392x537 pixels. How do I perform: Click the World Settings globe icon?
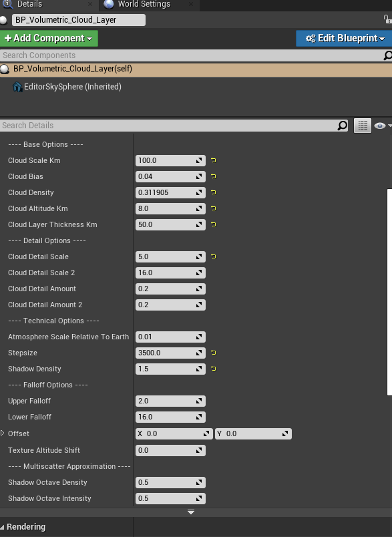pos(109,4)
